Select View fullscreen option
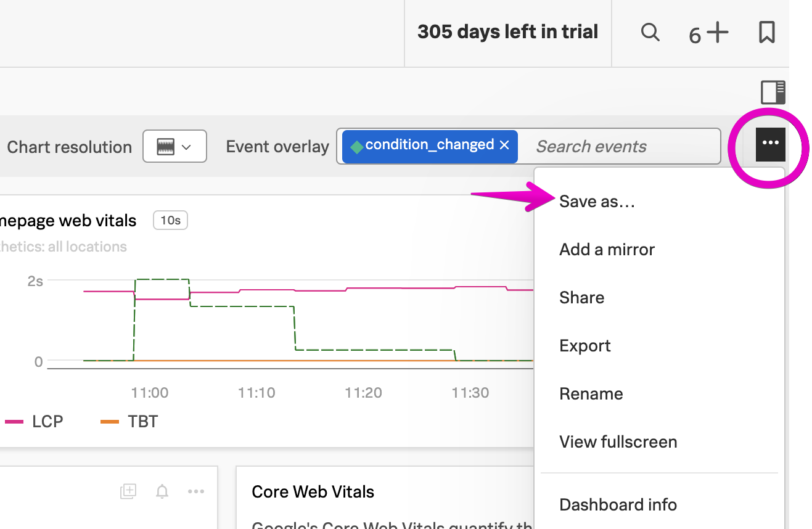 point(618,442)
